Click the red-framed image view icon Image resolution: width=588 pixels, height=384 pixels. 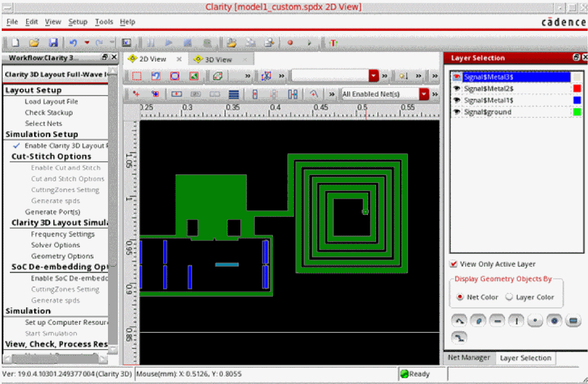tap(193, 76)
